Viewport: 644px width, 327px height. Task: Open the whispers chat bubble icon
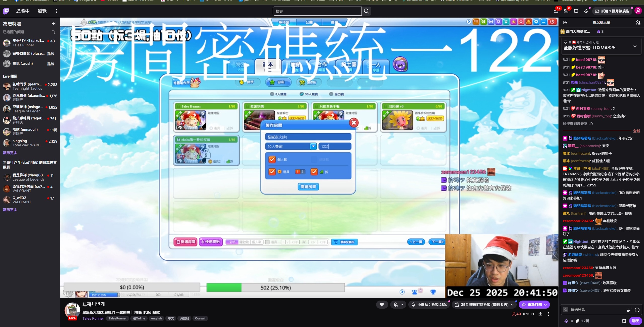click(x=576, y=11)
